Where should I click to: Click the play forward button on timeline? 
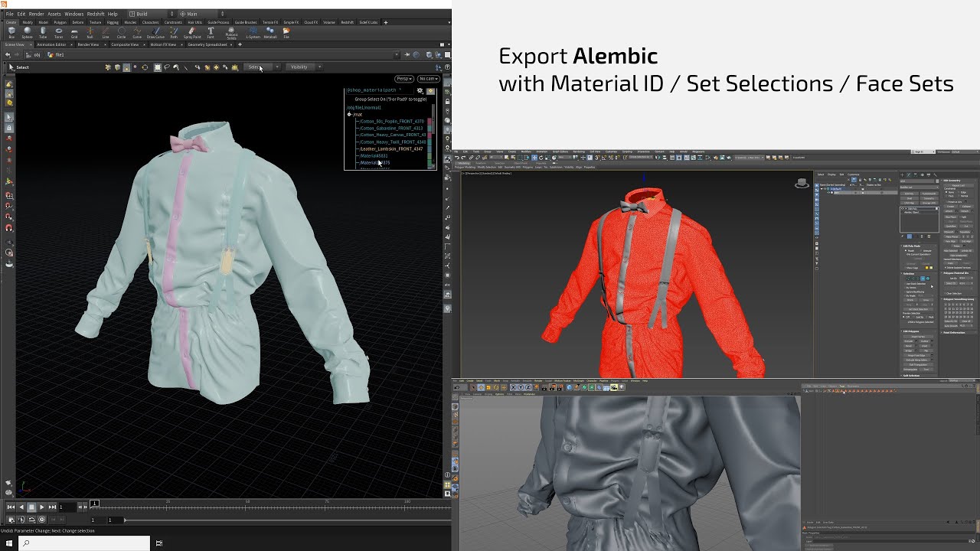[41, 507]
